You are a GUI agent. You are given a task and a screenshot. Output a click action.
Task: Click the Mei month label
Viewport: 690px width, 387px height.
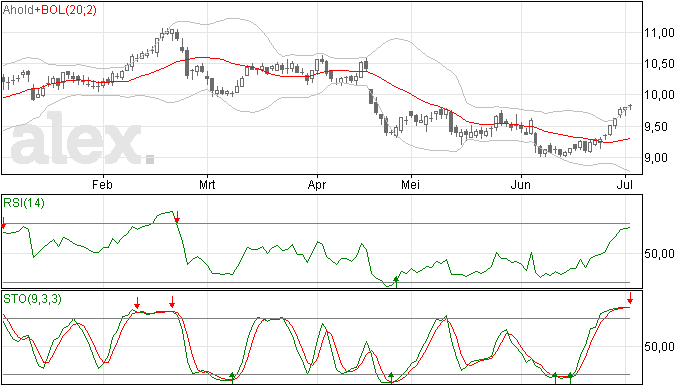click(410, 184)
